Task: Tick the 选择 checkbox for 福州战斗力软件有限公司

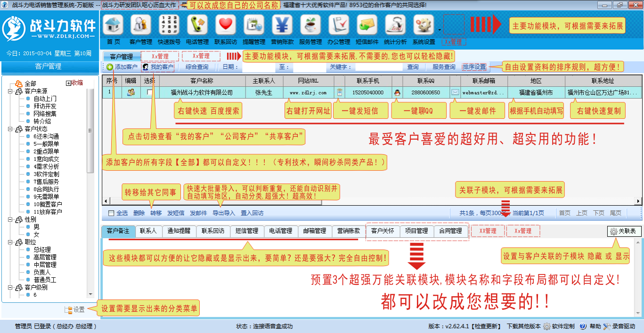Action: [150, 92]
